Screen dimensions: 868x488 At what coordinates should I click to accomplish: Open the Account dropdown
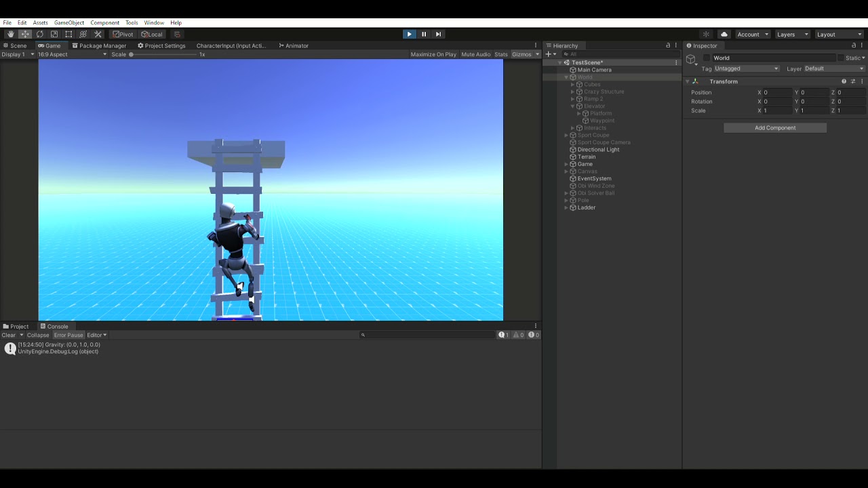(x=753, y=34)
